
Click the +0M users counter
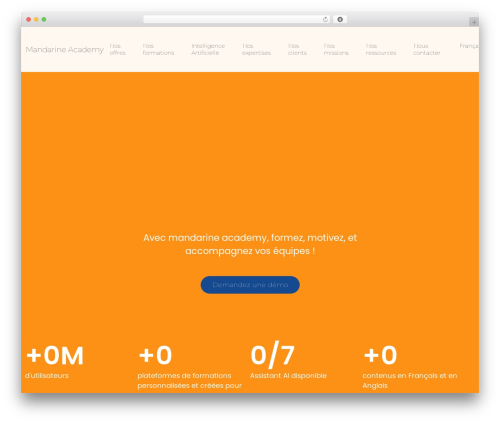[x=55, y=356]
